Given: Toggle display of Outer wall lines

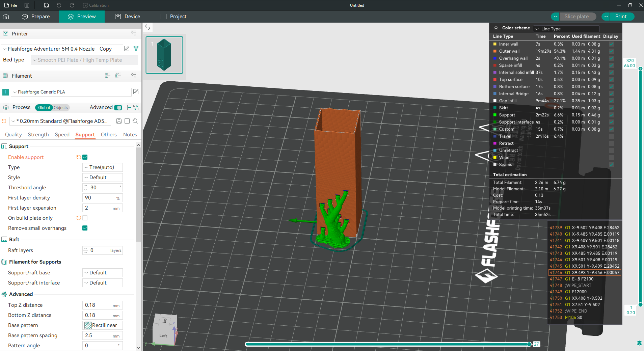Looking at the screenshot, I should [x=611, y=51].
